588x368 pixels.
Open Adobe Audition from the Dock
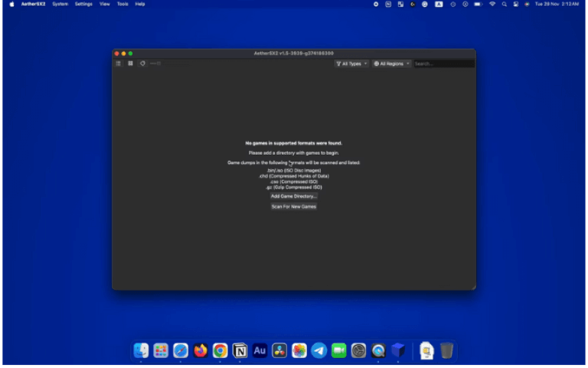point(260,350)
